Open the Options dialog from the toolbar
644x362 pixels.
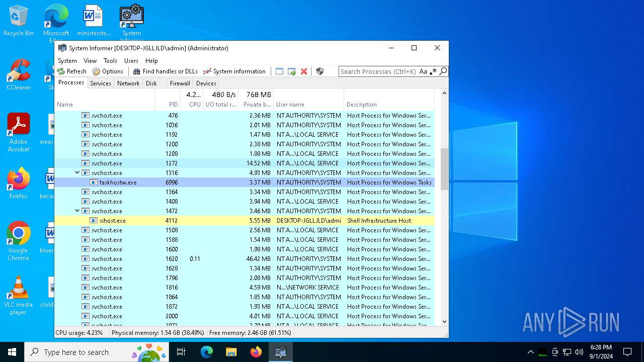108,71
